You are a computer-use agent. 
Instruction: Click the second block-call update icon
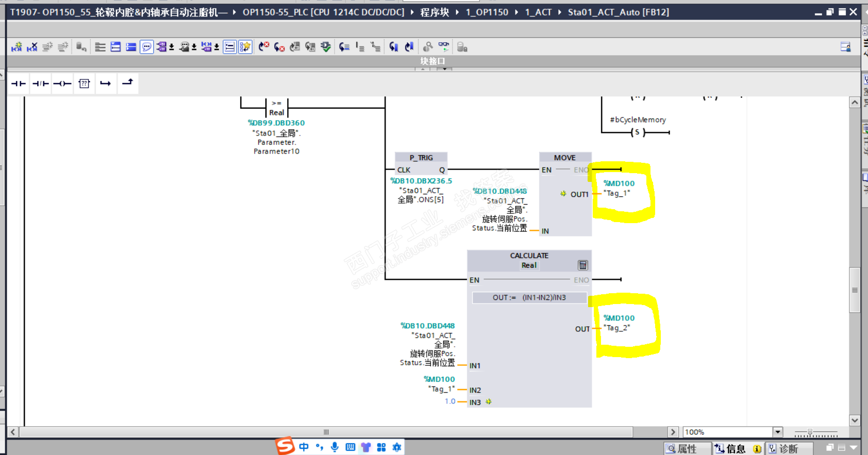(x=310, y=47)
